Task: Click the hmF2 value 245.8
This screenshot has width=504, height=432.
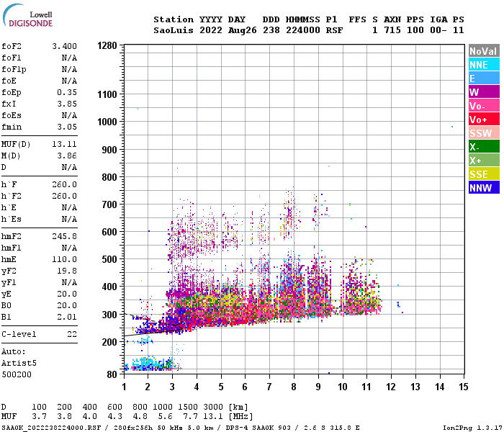Action: pos(64,236)
